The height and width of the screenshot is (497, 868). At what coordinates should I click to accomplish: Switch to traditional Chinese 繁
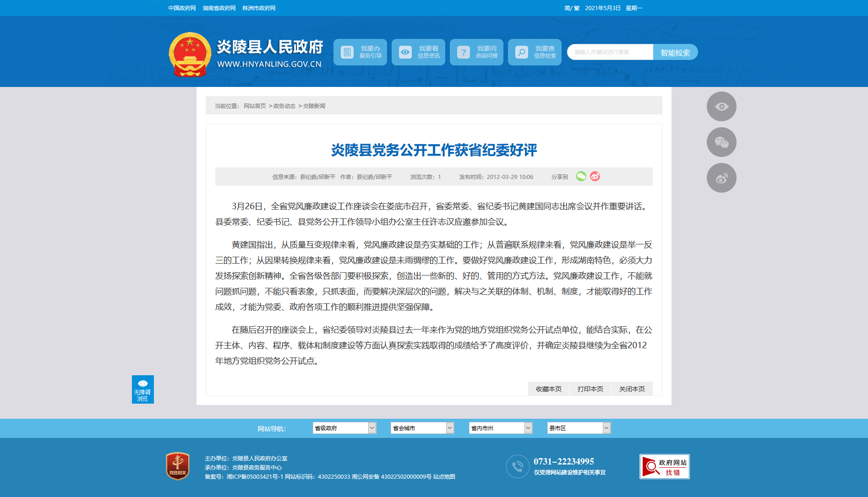click(577, 8)
